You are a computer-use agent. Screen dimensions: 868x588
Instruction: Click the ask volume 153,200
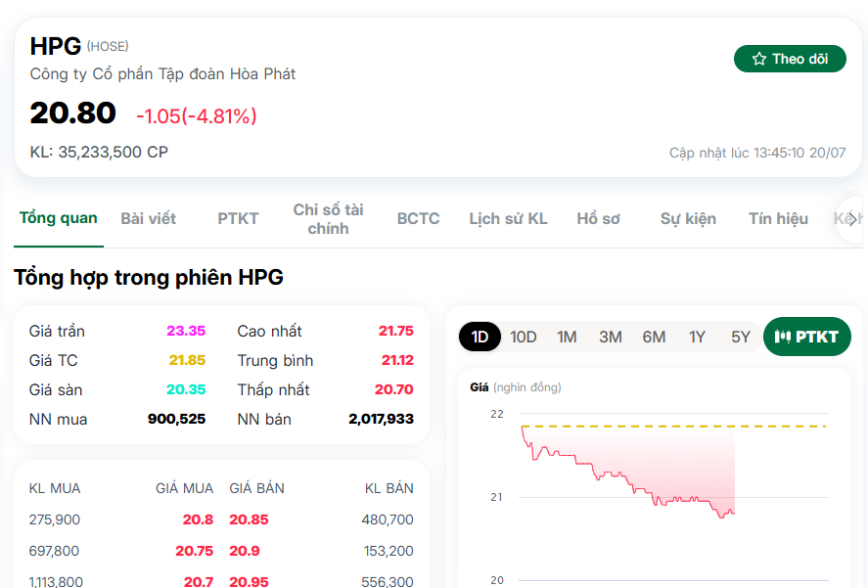click(x=388, y=551)
